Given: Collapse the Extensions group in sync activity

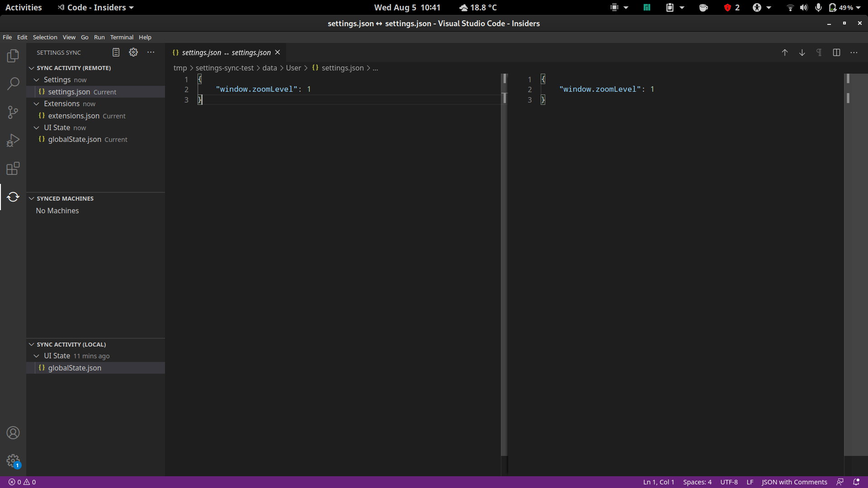Looking at the screenshot, I should 37,103.
